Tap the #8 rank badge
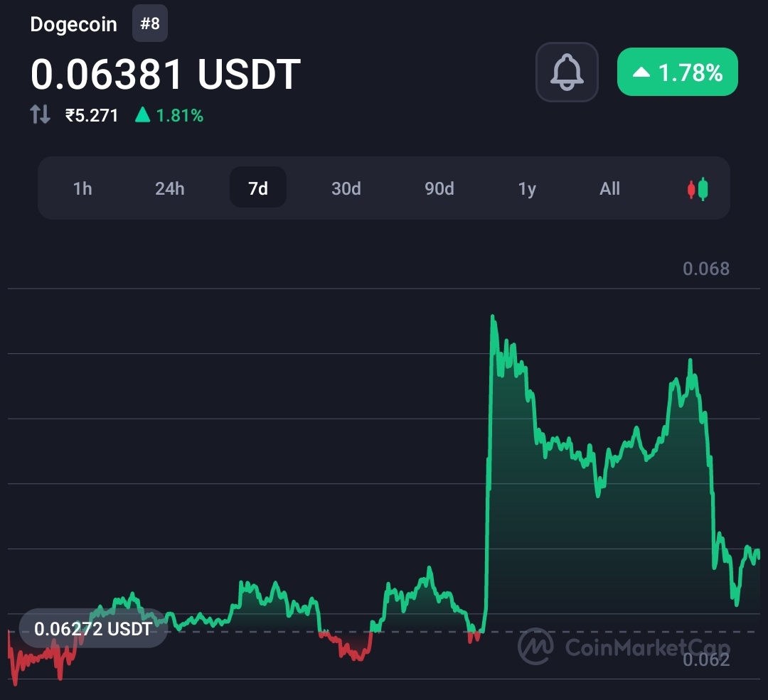The image size is (768, 700). point(150,23)
